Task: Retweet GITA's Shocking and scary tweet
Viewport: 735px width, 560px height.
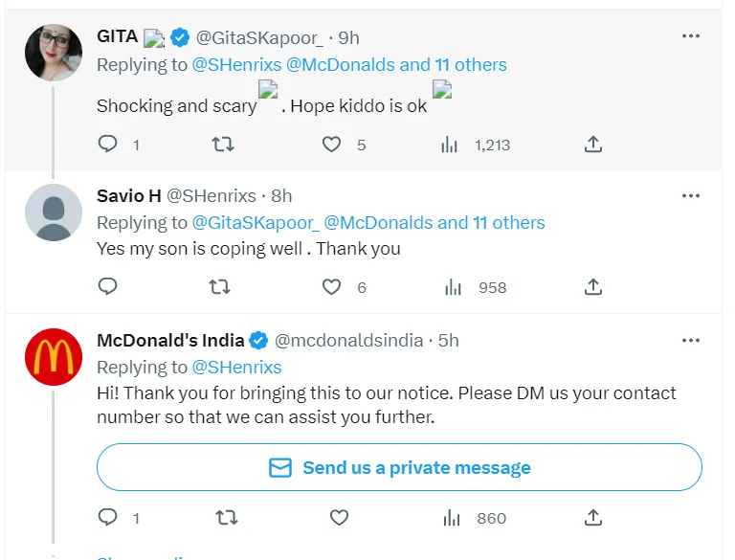Action: click(x=221, y=145)
